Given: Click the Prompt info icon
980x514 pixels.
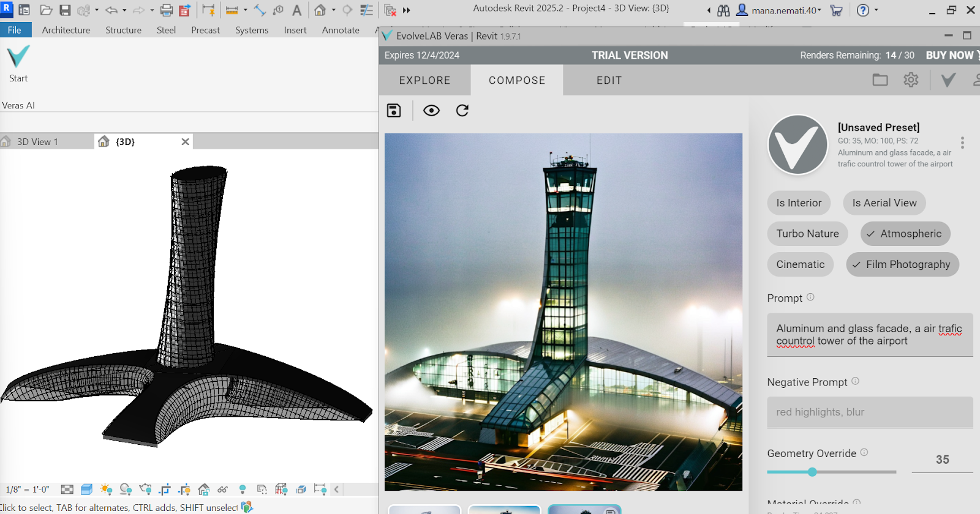Looking at the screenshot, I should coord(810,297).
